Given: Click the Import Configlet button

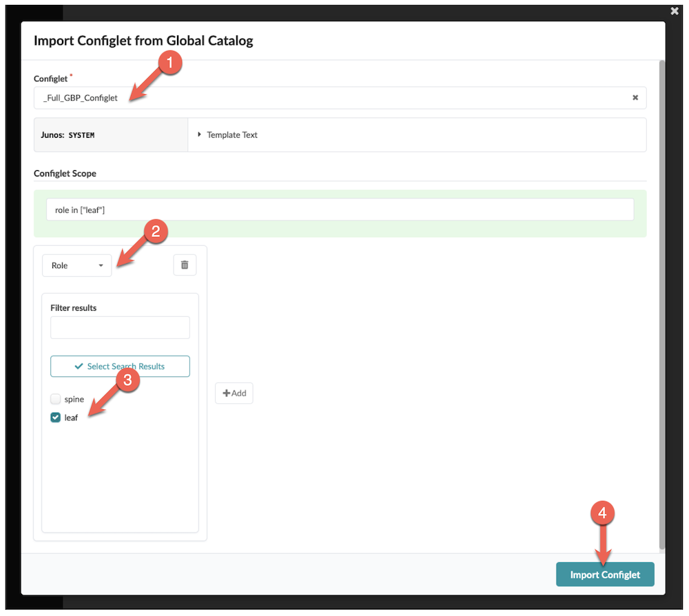Looking at the screenshot, I should [x=605, y=574].
